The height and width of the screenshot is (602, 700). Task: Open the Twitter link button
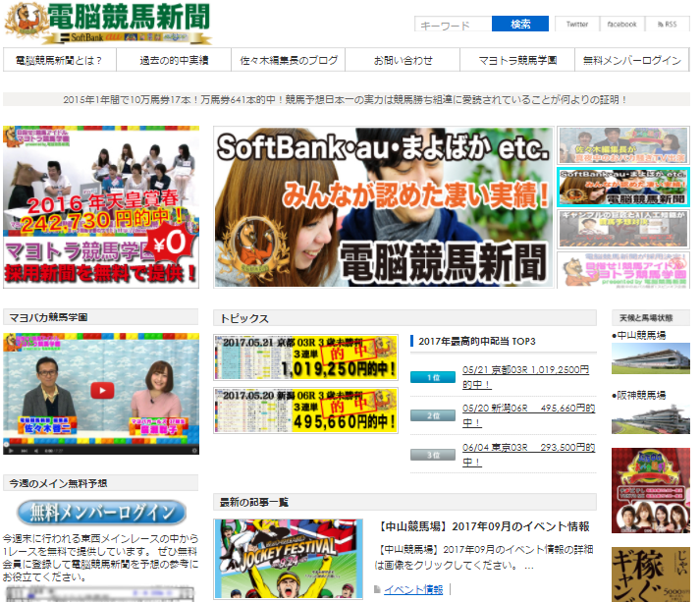tap(576, 25)
